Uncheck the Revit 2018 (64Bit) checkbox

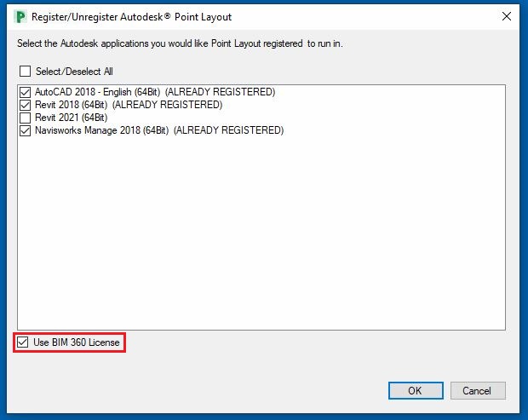coord(25,105)
